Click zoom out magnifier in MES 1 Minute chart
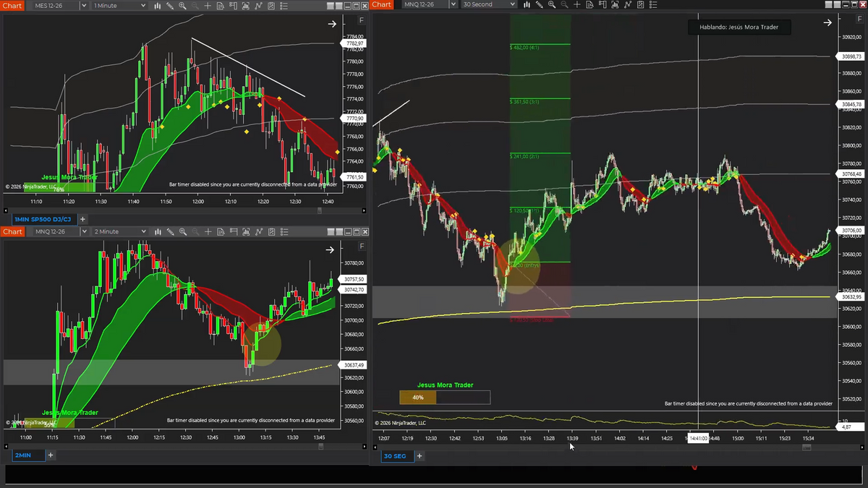 (x=195, y=5)
